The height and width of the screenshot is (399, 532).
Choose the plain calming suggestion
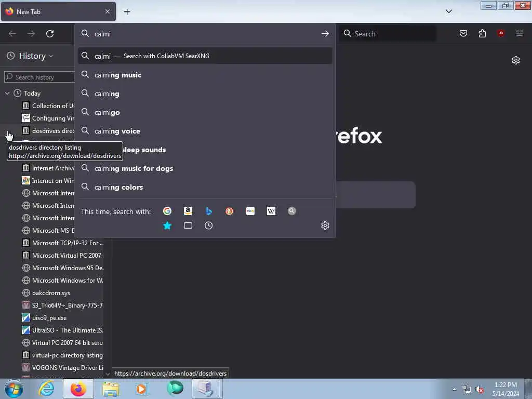[x=205, y=94]
